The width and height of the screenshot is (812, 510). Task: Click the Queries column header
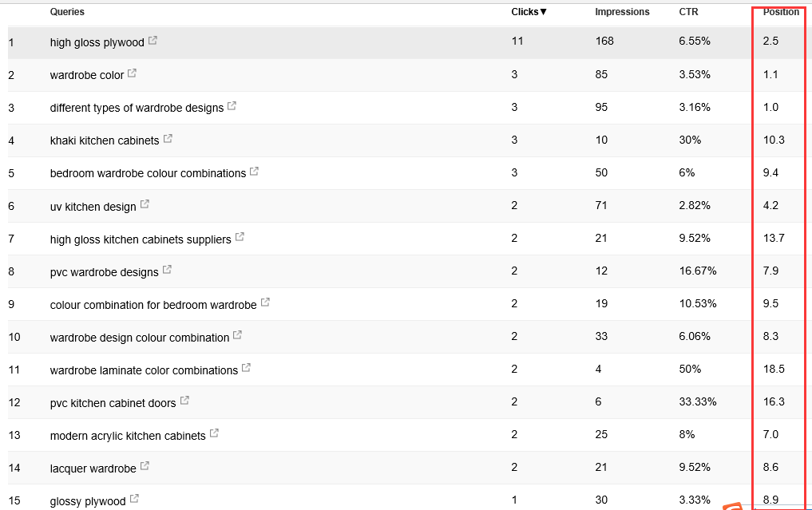[x=67, y=12]
